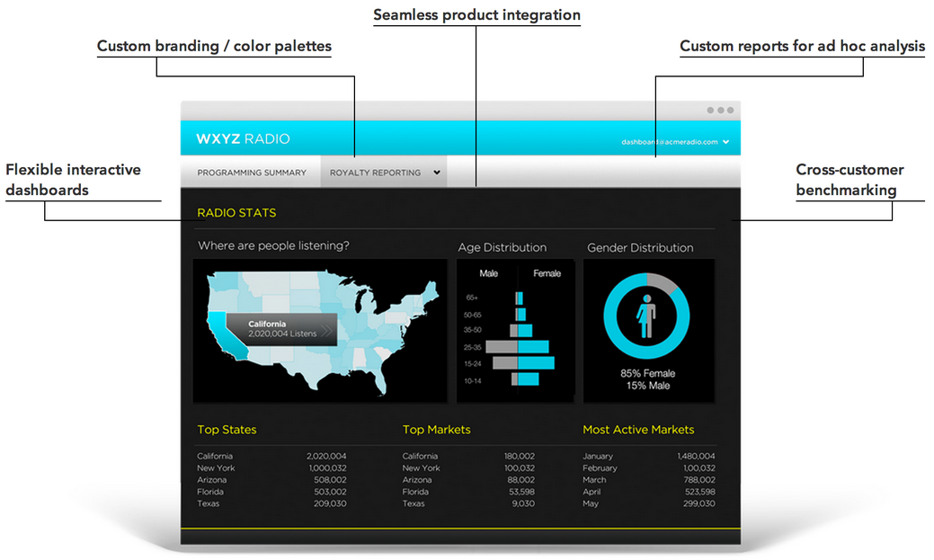
Task: Click the 15% Male label
Action: [x=647, y=386]
